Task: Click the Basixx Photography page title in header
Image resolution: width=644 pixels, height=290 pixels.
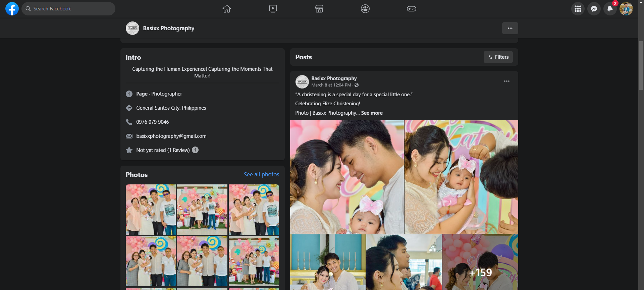Action: [169, 28]
